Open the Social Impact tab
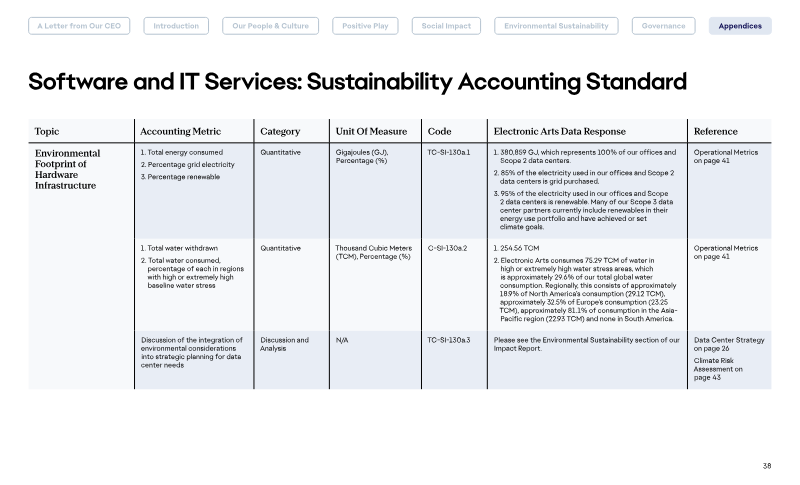 [446, 26]
